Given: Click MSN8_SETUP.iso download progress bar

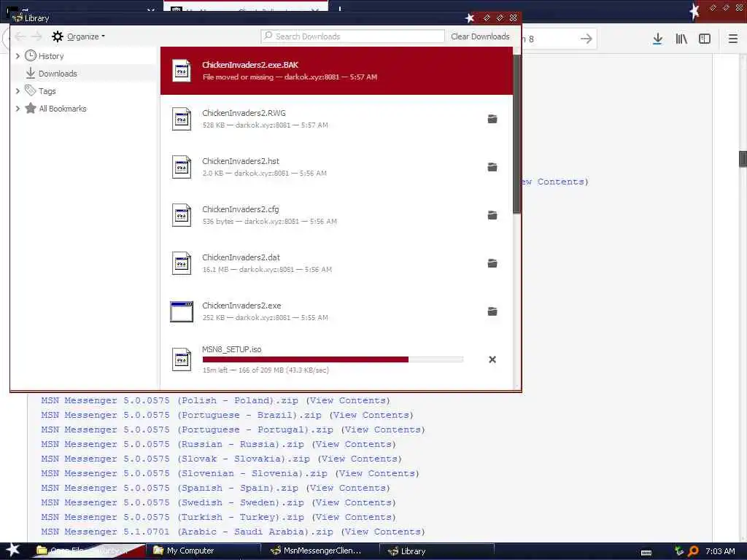Looking at the screenshot, I should pyautogui.click(x=333, y=359).
